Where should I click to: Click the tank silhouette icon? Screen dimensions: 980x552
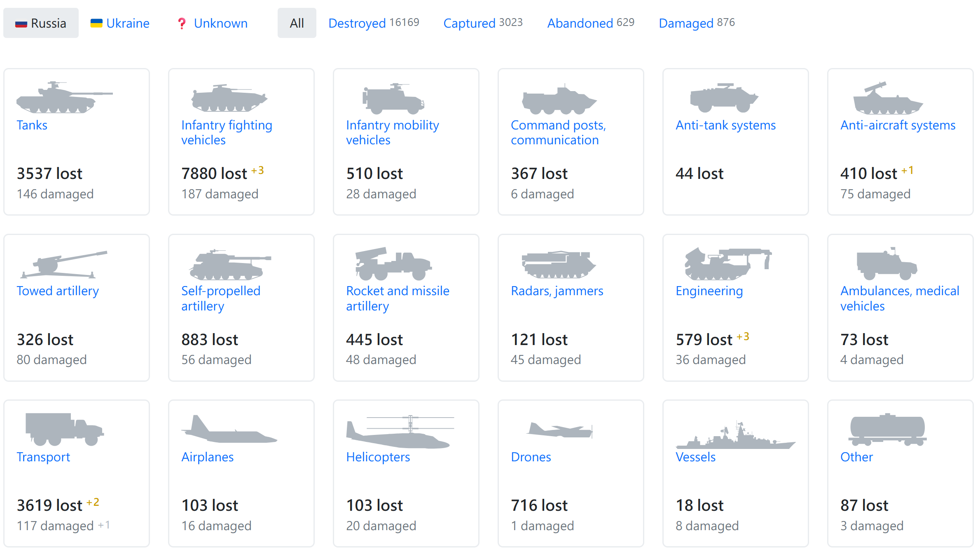point(65,97)
